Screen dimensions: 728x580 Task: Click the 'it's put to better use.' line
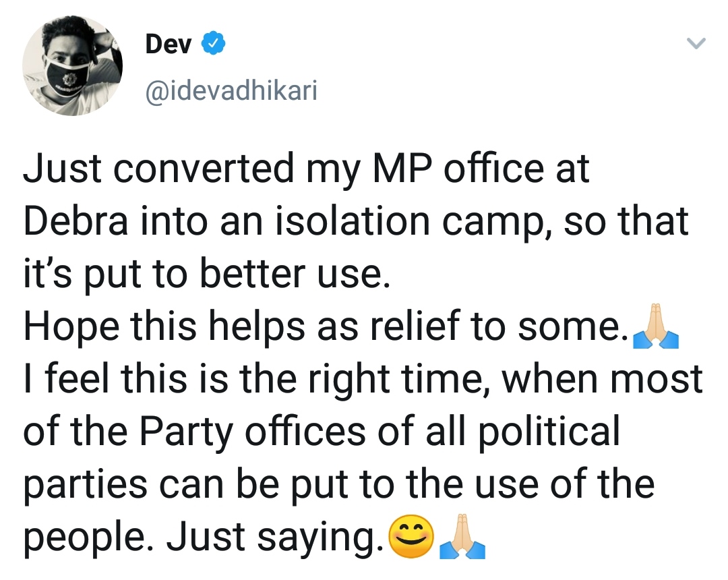pyautogui.click(x=207, y=274)
